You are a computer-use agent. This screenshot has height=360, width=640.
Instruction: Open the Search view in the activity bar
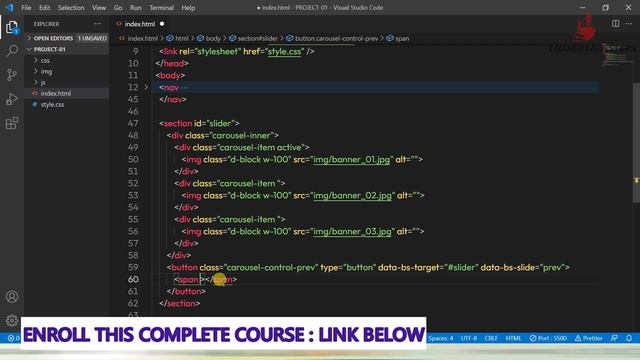(12, 51)
